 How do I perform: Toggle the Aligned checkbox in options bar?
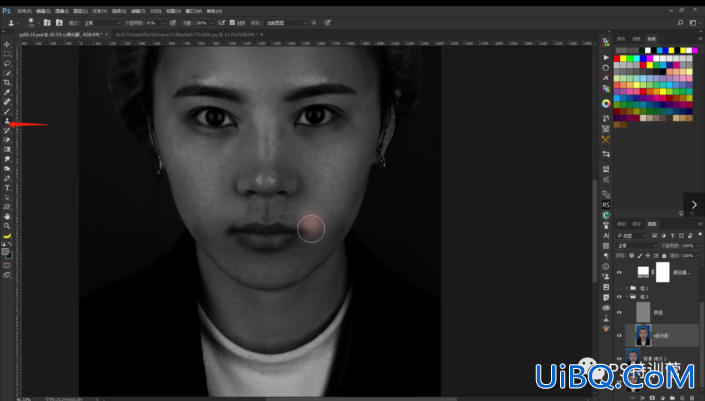point(232,22)
